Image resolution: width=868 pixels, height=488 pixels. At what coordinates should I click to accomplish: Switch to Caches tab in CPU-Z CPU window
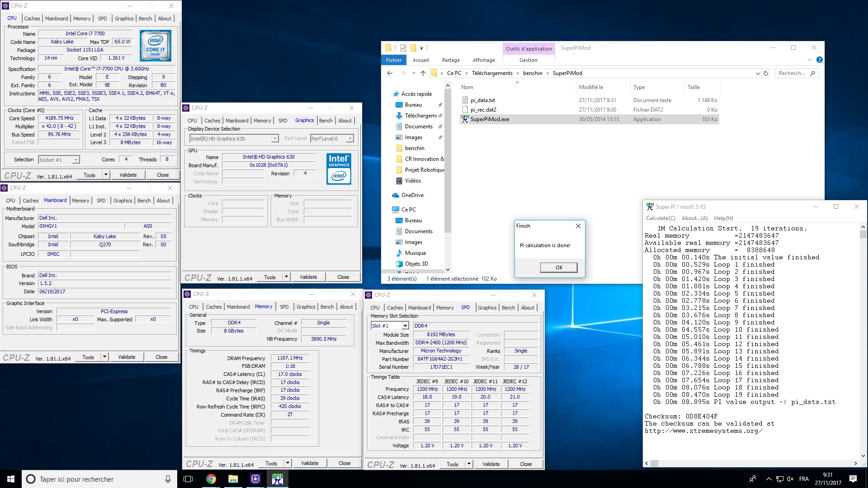point(32,19)
